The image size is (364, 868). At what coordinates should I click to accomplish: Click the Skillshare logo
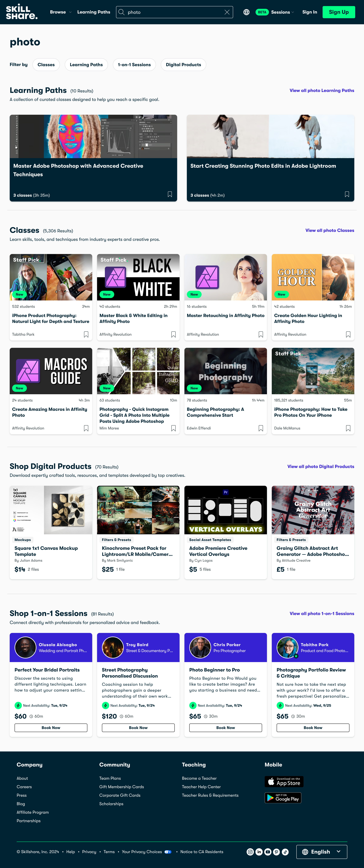(x=22, y=12)
